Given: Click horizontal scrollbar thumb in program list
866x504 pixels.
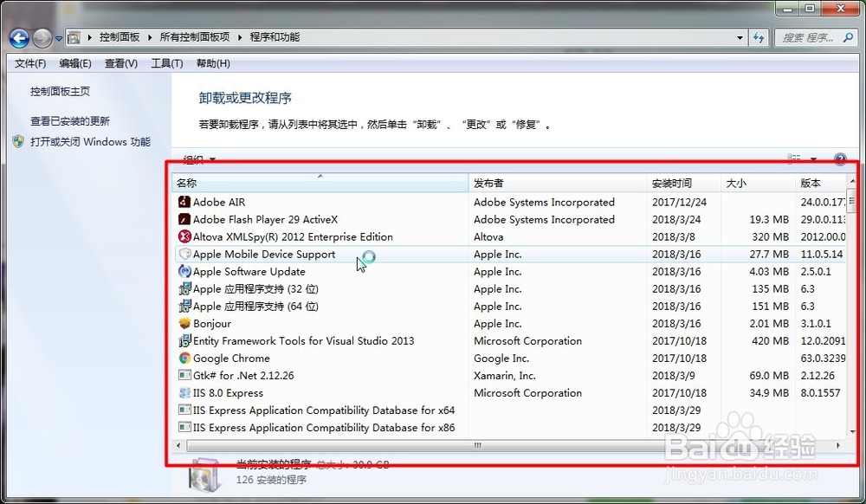Looking at the screenshot, I should click(x=478, y=445).
